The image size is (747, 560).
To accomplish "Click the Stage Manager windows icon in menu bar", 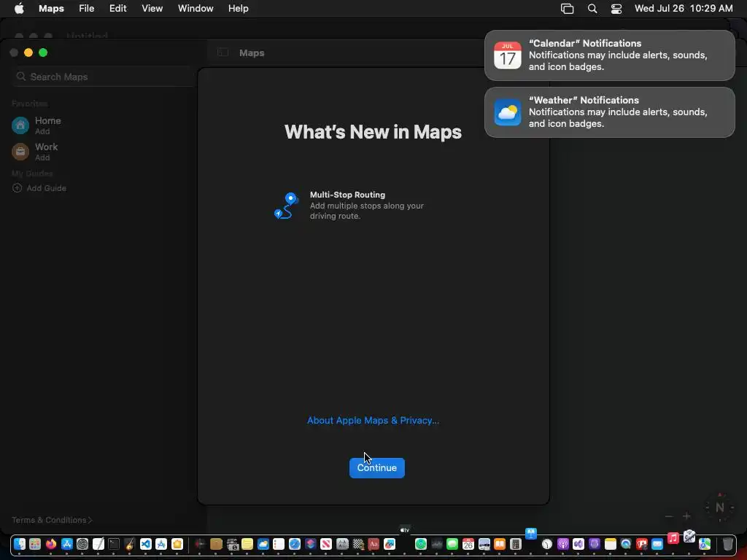I will click(567, 9).
